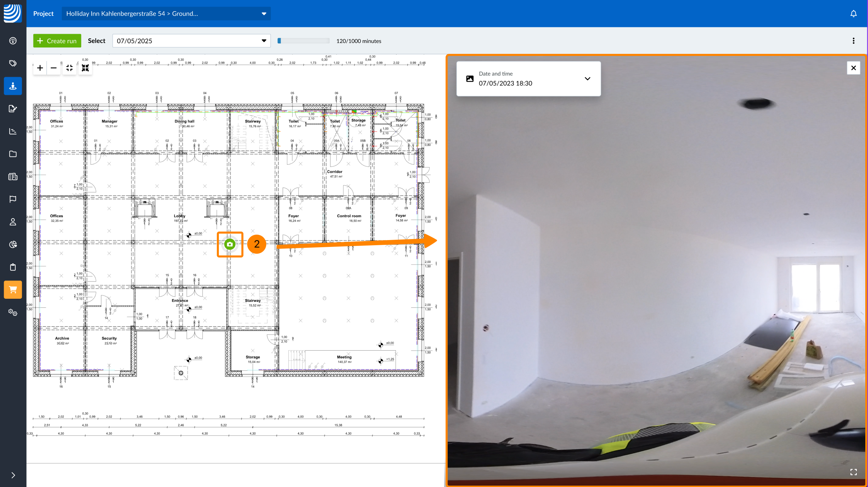Toggle fullscreen for the 360 photo
Image resolution: width=868 pixels, height=487 pixels.
coord(853,472)
